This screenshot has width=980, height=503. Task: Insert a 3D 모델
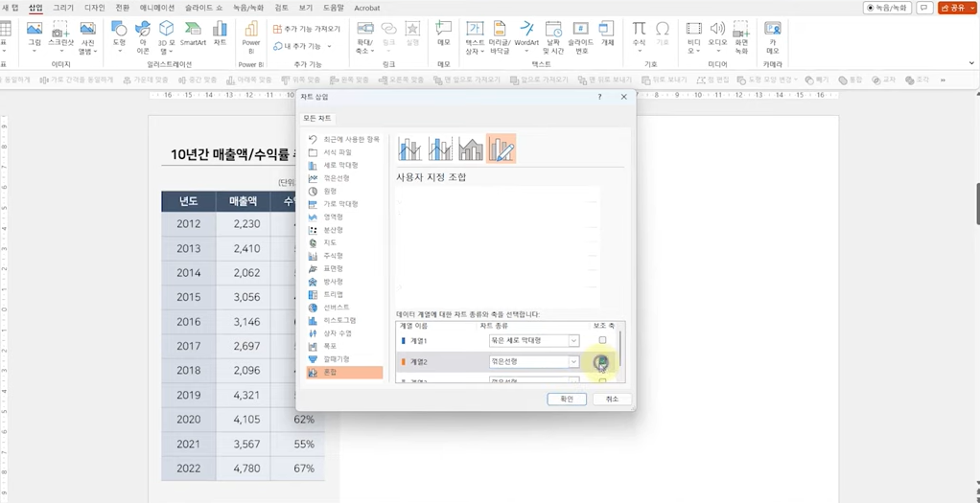click(x=166, y=36)
